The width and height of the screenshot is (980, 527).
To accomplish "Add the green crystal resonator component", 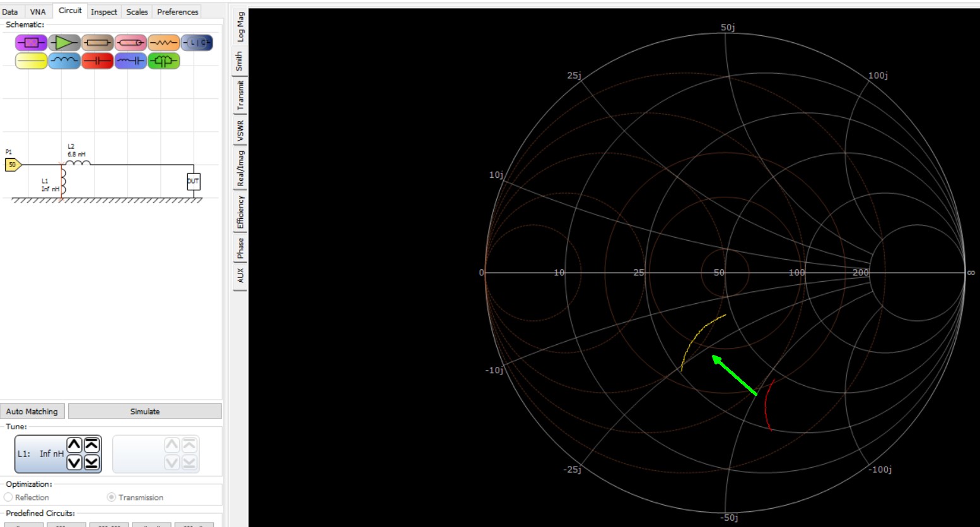I will click(x=163, y=61).
